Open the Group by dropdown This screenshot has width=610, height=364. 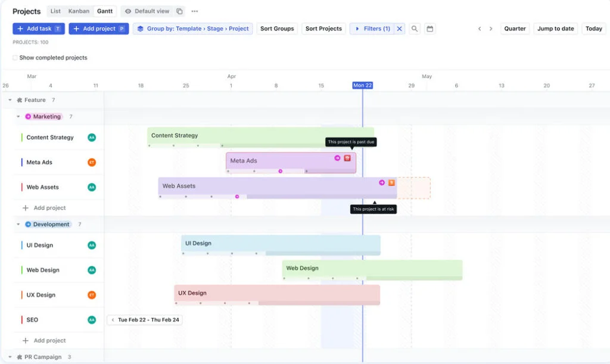coord(192,29)
